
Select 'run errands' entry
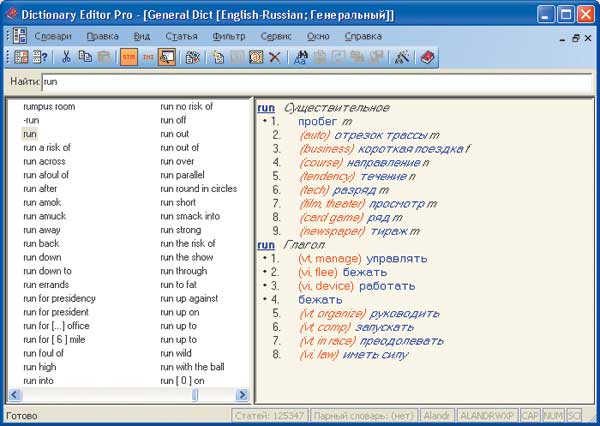click(x=46, y=285)
